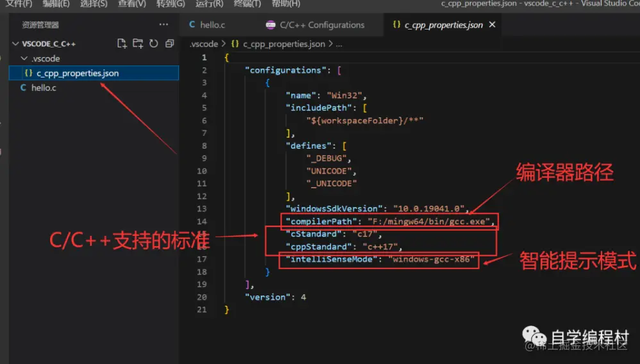
Task: Select c_cpp_properties.json in the file tree
Action: [x=94, y=73]
